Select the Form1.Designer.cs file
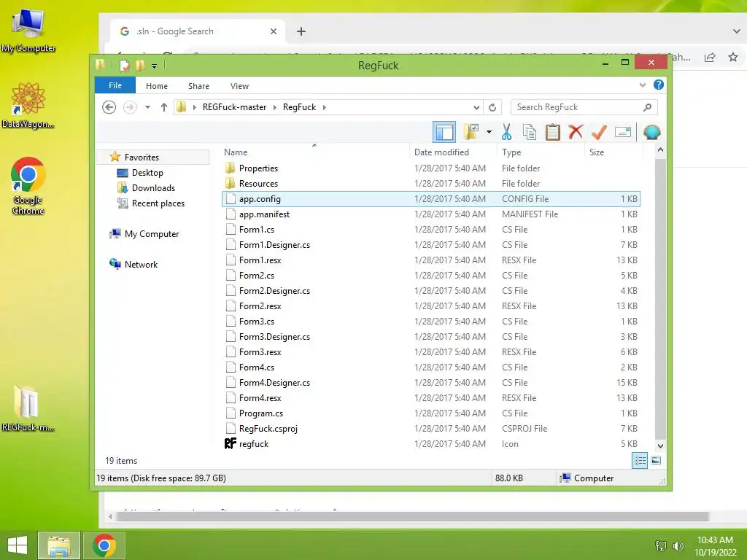Screen dimensions: 747x560 coord(431,245)
